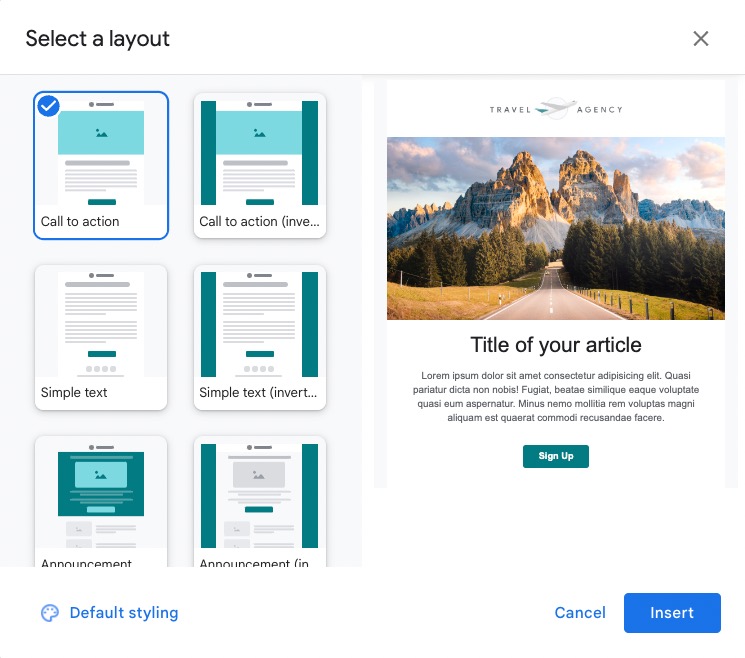Click the Travel Agency logo in preview

[x=556, y=109]
